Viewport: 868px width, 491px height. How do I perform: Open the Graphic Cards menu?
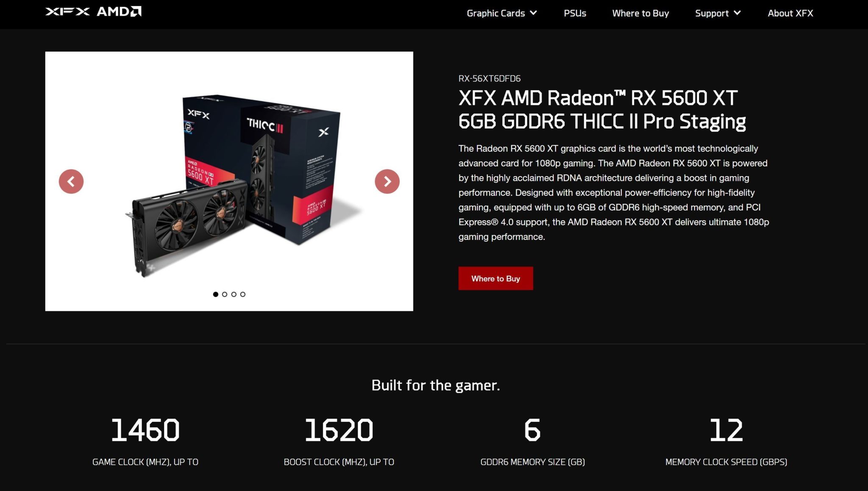pos(495,13)
